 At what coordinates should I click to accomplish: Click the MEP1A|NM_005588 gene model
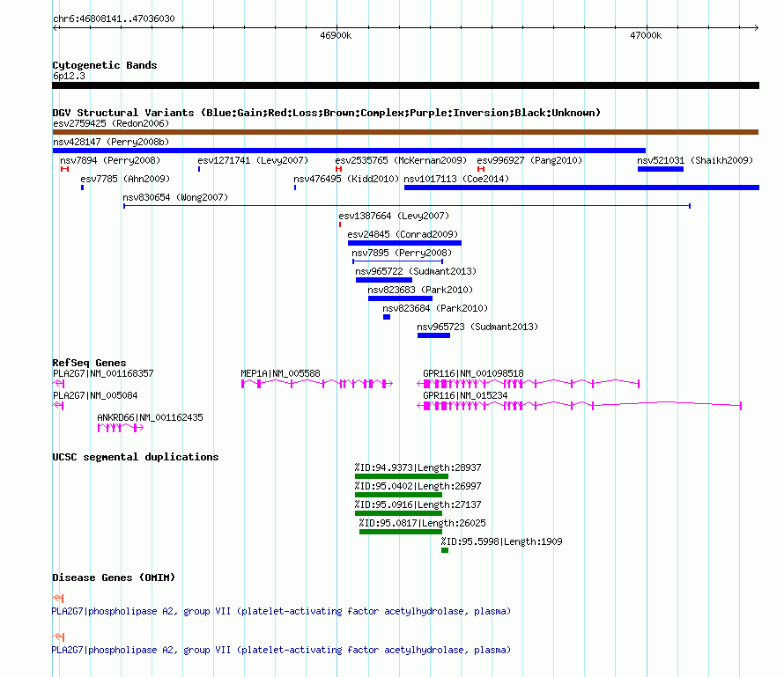click(316, 384)
